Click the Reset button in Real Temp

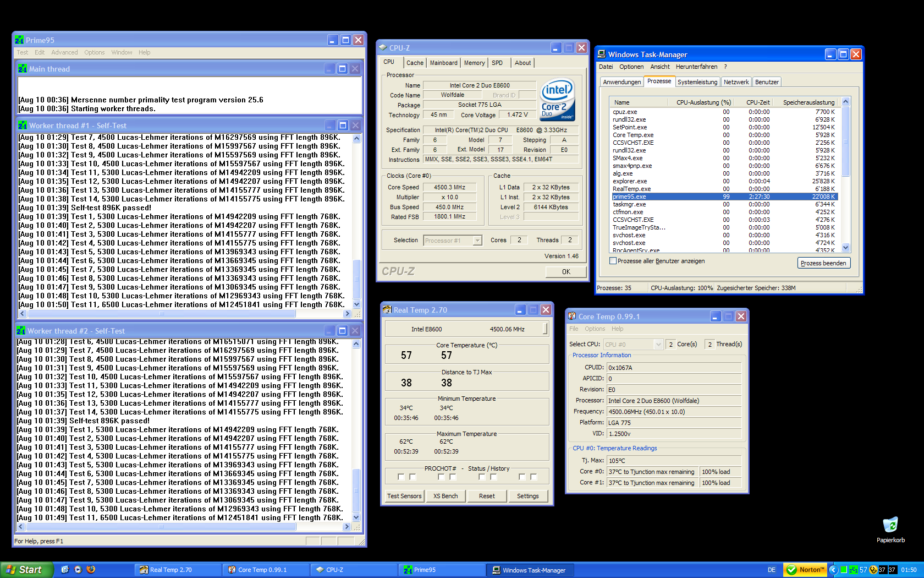point(487,496)
